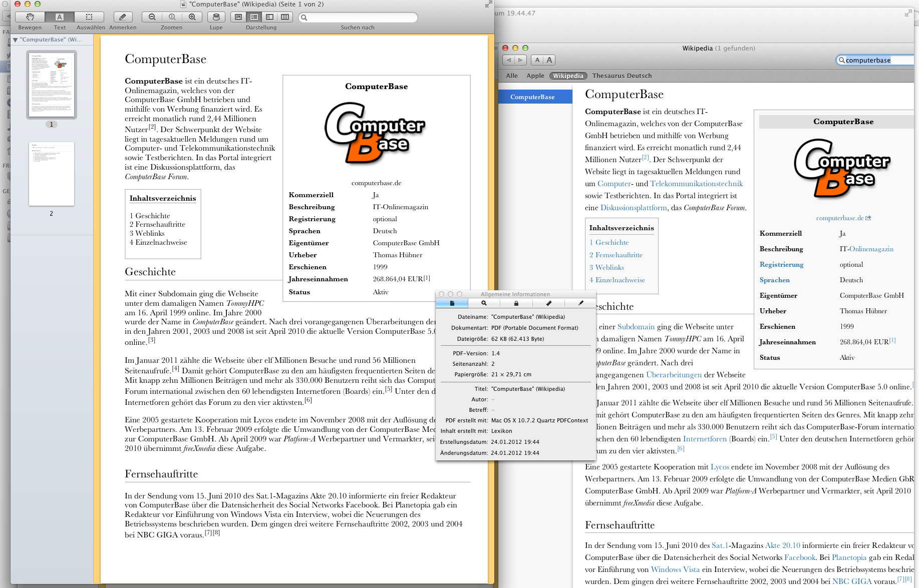Zoom out of the PDF page
The image size is (919, 588).
pos(152,17)
